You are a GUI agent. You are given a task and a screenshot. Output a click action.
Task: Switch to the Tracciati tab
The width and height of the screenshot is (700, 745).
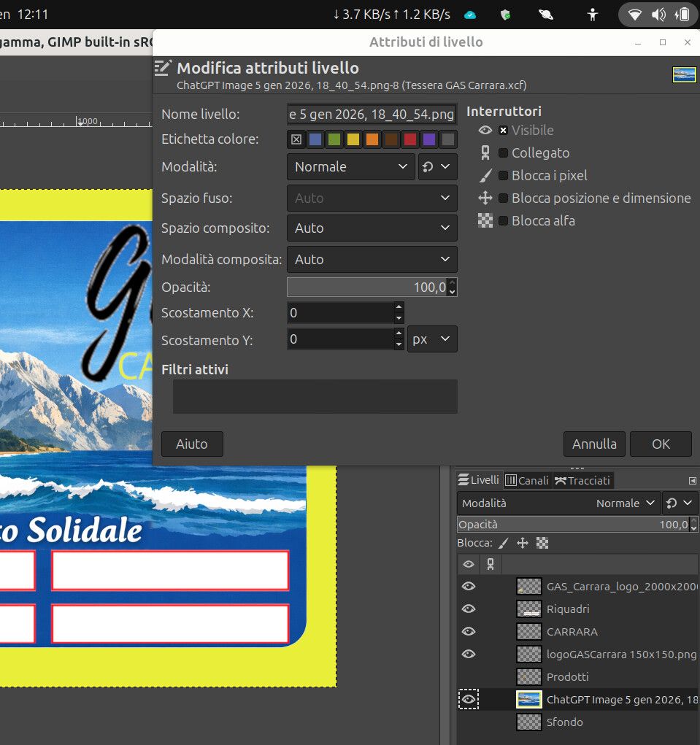pyautogui.click(x=582, y=480)
